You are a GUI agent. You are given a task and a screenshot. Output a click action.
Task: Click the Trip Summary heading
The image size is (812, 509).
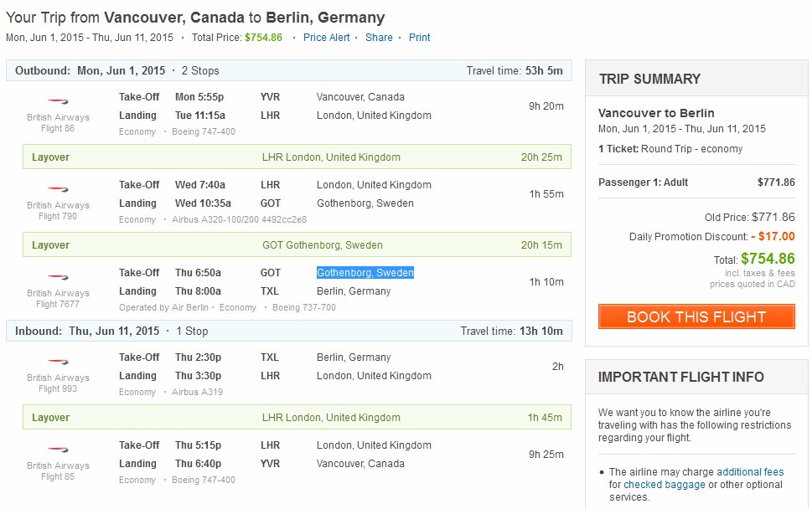pos(649,79)
